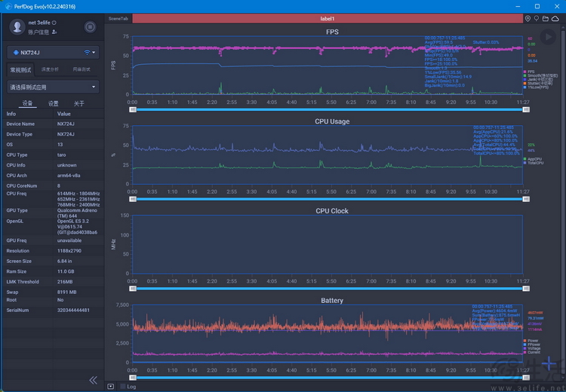Viewport: 566px width, 392px height.
Task: Click left handle of FPS range slider
Action: coord(133,109)
